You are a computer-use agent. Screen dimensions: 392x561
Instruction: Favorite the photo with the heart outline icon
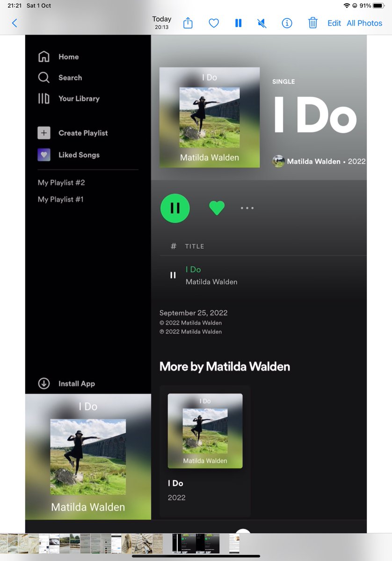(x=214, y=23)
